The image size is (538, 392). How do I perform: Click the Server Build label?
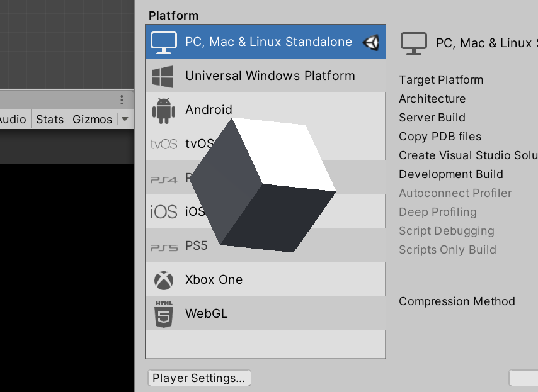(x=432, y=118)
